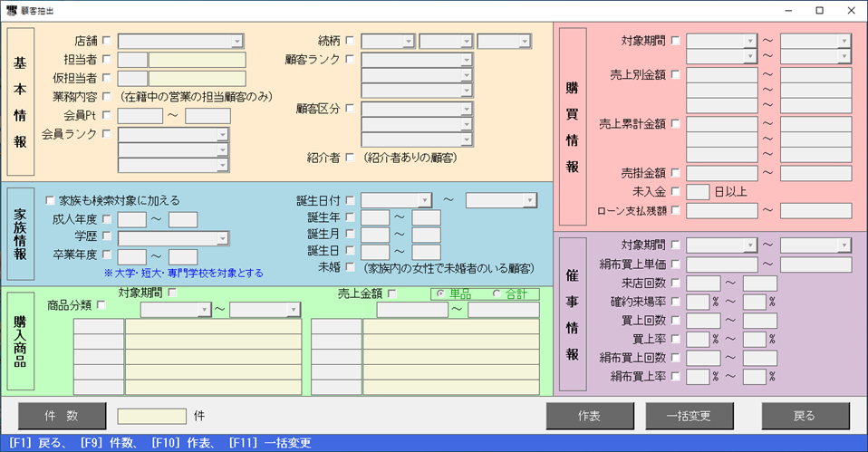The width and height of the screenshot is (868, 452).
Task: Tick the 家族も検索対象に加える checkbox
Action: coord(50,200)
